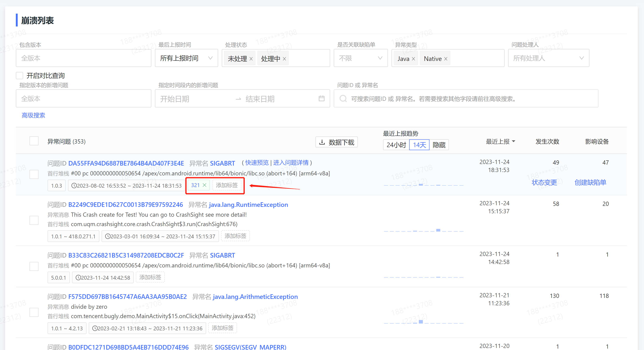Remove the 处理中 status filter tag
The width and height of the screenshot is (644, 350).
(284, 59)
